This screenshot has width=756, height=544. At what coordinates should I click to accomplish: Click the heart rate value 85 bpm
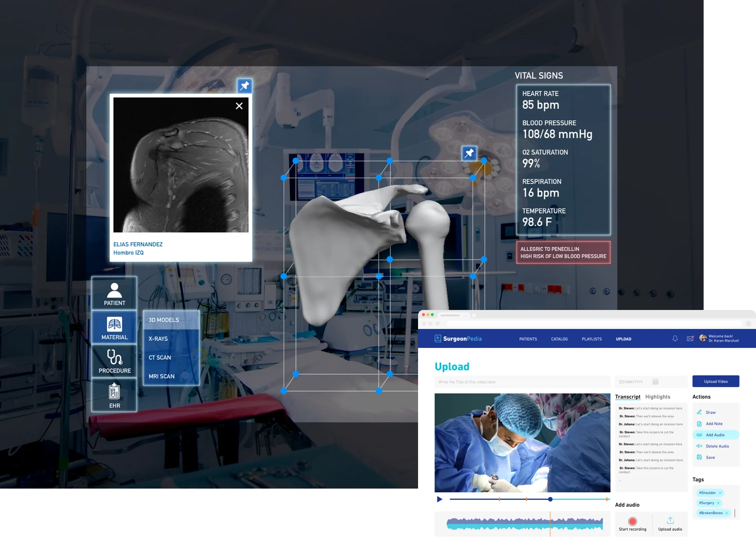(x=541, y=105)
